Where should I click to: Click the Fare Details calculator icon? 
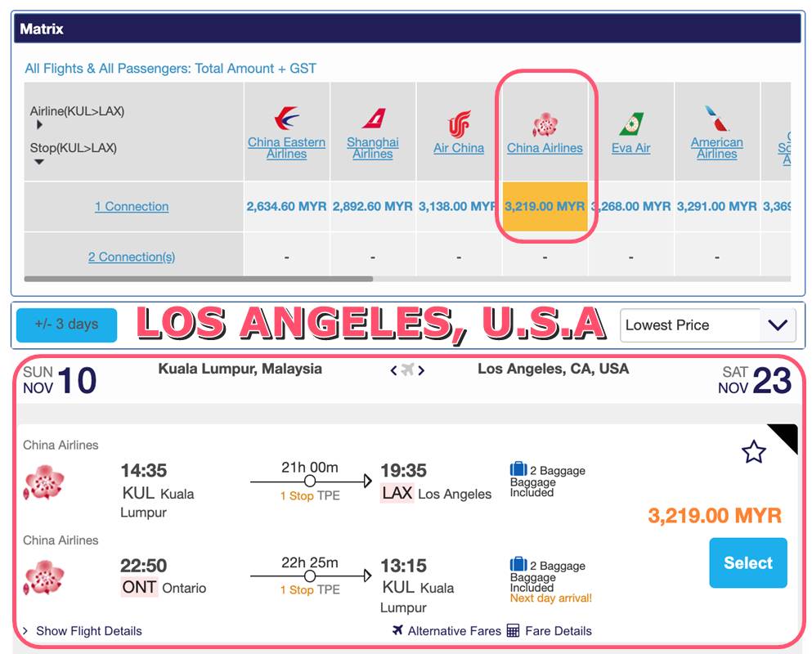[x=513, y=630]
